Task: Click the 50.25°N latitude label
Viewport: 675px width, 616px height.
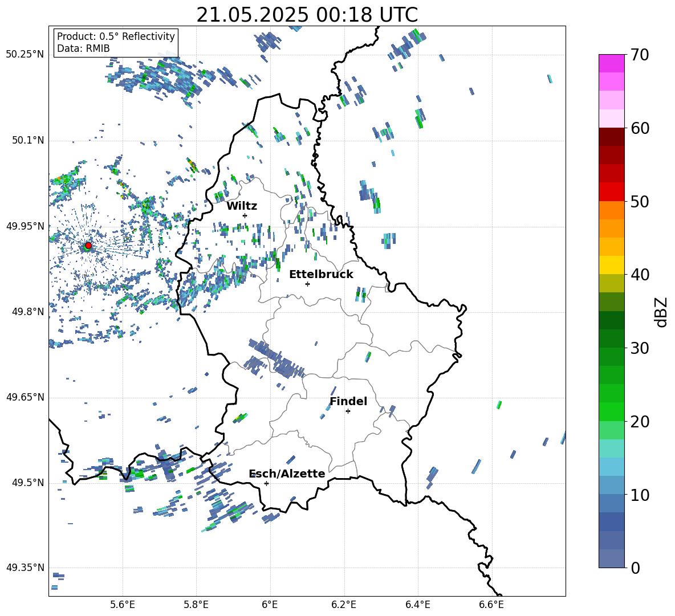Action: (x=25, y=55)
